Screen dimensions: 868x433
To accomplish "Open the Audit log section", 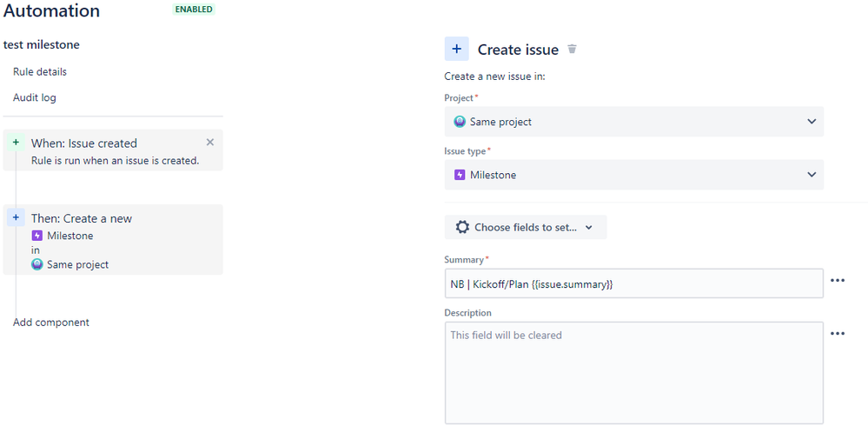I will coord(35,98).
